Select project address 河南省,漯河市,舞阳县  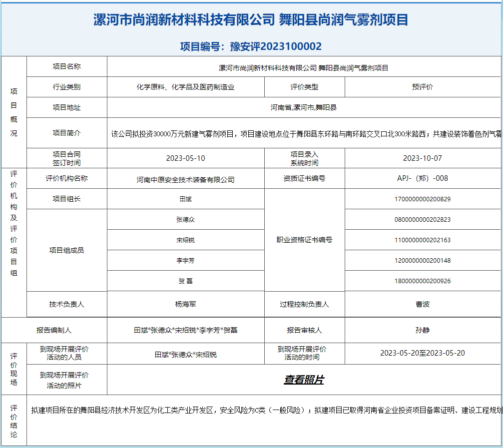[304, 107]
